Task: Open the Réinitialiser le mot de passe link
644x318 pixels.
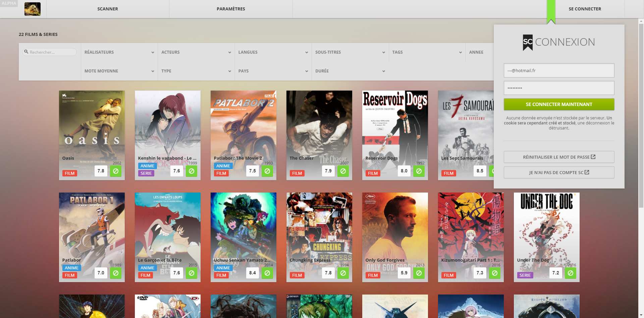Action: (559, 157)
